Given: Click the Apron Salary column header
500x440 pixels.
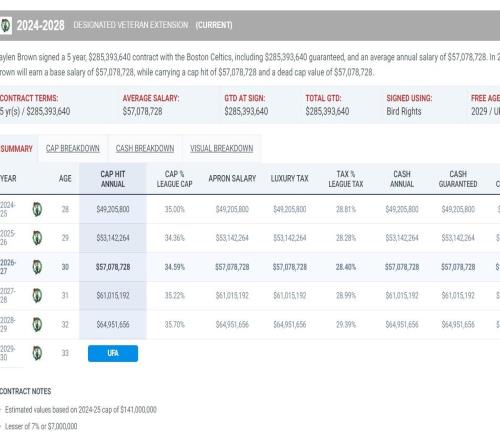Looking at the screenshot, I should (x=232, y=179).
